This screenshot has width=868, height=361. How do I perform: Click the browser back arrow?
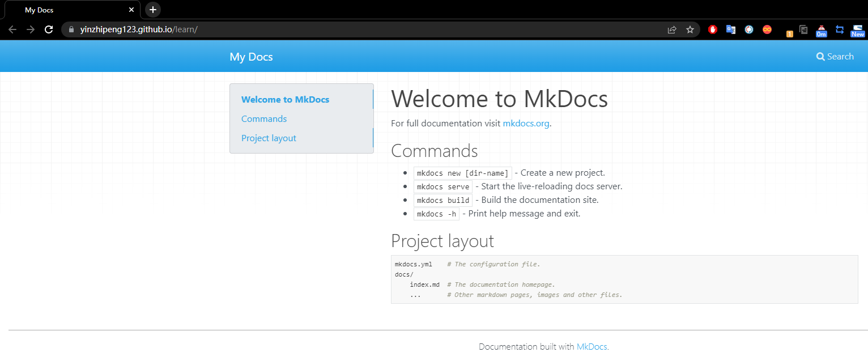12,29
